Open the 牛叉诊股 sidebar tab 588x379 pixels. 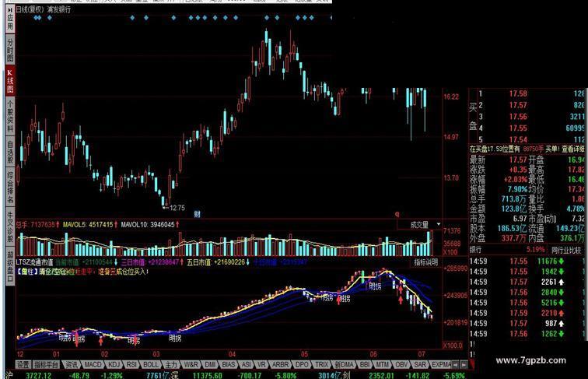click(10, 226)
